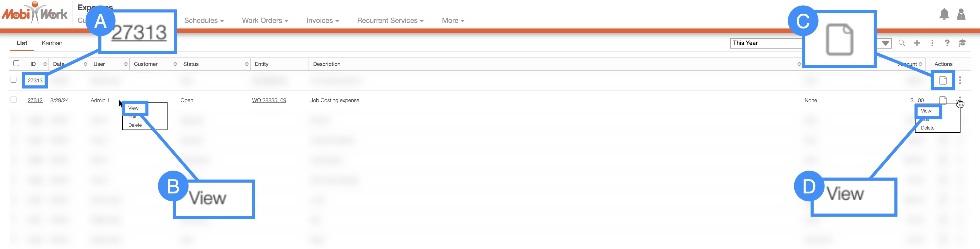Check the box for expense 27312

14,100
